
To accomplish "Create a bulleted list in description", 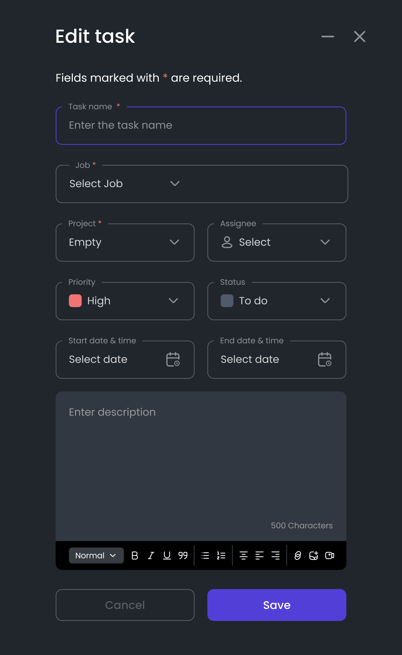I will (205, 556).
